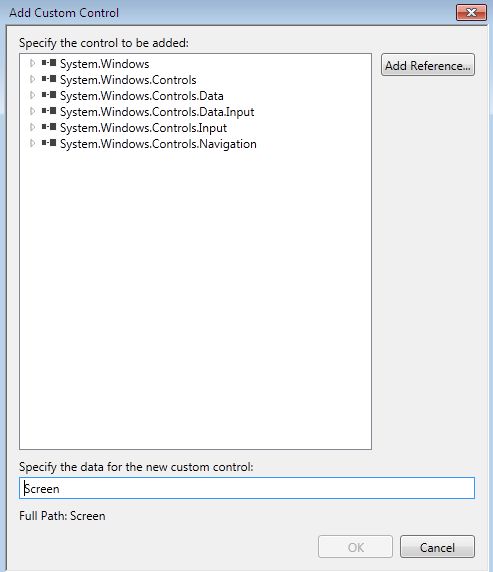
Task: Select the System.Windows.Controls.Navigation row
Action: click(x=158, y=144)
